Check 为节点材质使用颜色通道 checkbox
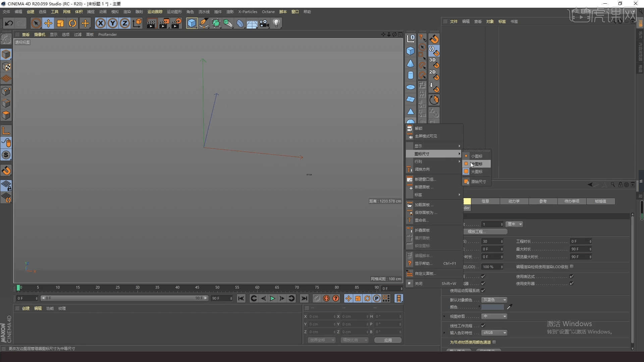Image resolution: width=644 pixels, height=362 pixels. pos(494,342)
